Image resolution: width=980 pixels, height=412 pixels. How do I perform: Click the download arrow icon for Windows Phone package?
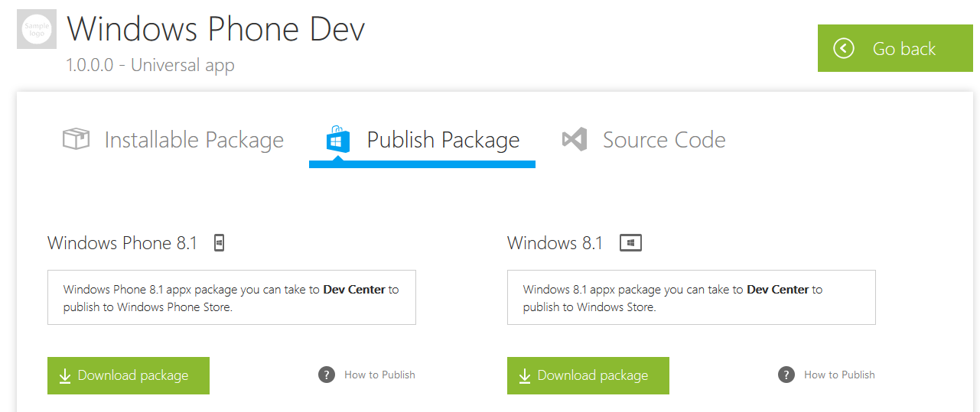(x=66, y=375)
